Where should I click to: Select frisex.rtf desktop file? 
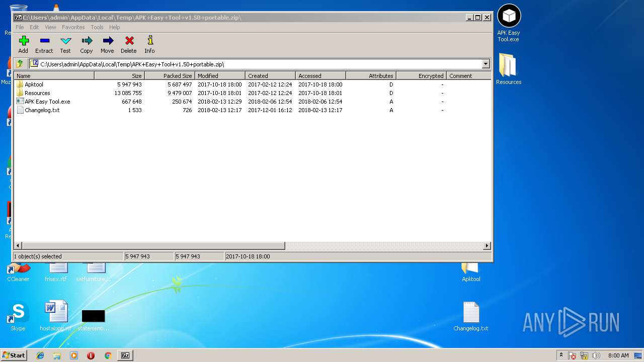click(x=56, y=272)
